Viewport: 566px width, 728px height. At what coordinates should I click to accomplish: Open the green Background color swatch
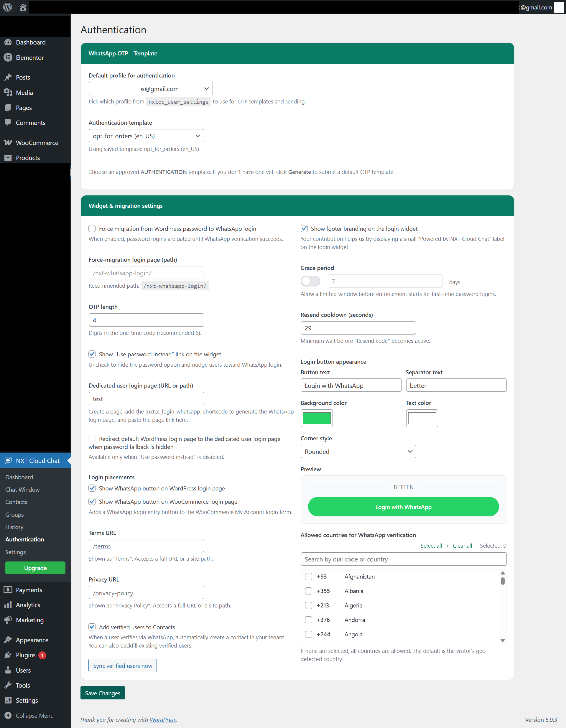coord(316,418)
